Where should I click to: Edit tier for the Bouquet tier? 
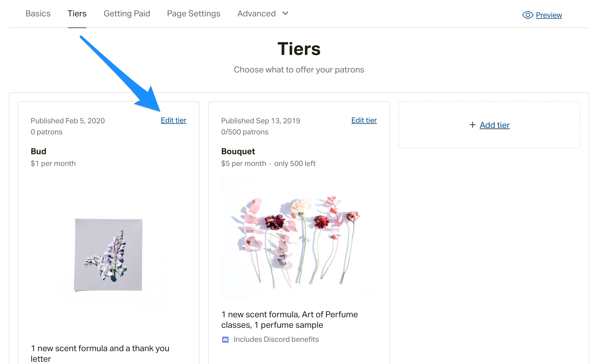click(x=364, y=120)
